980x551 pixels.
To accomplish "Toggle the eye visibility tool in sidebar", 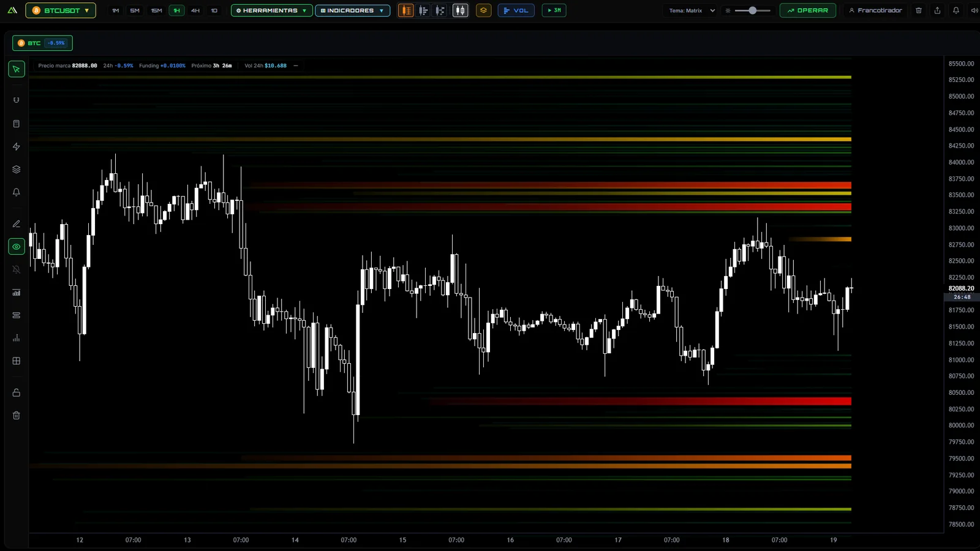I will click(x=17, y=247).
